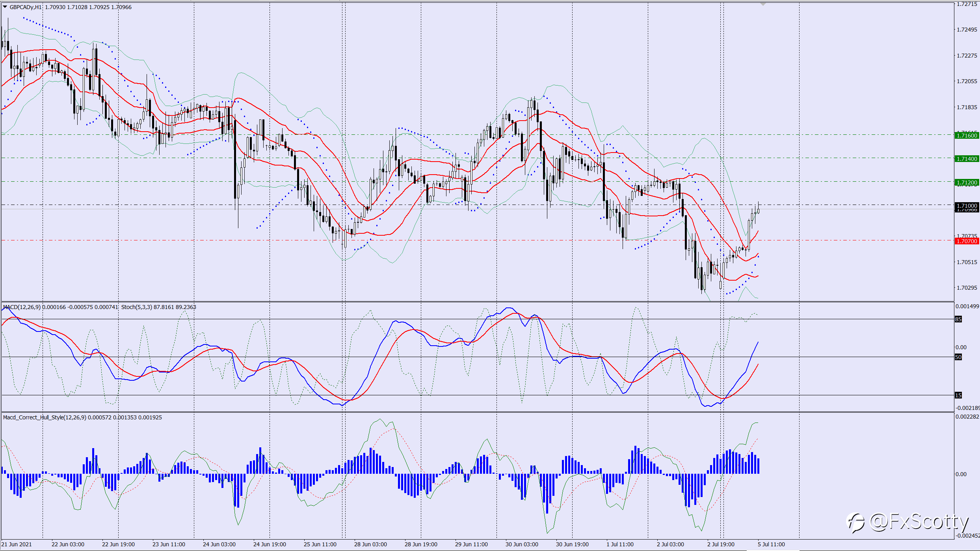This screenshot has width=980, height=551.
Task: Select the Macd_Correct_Hull_Style(12,26,9) indicator label
Action: click(x=45, y=417)
